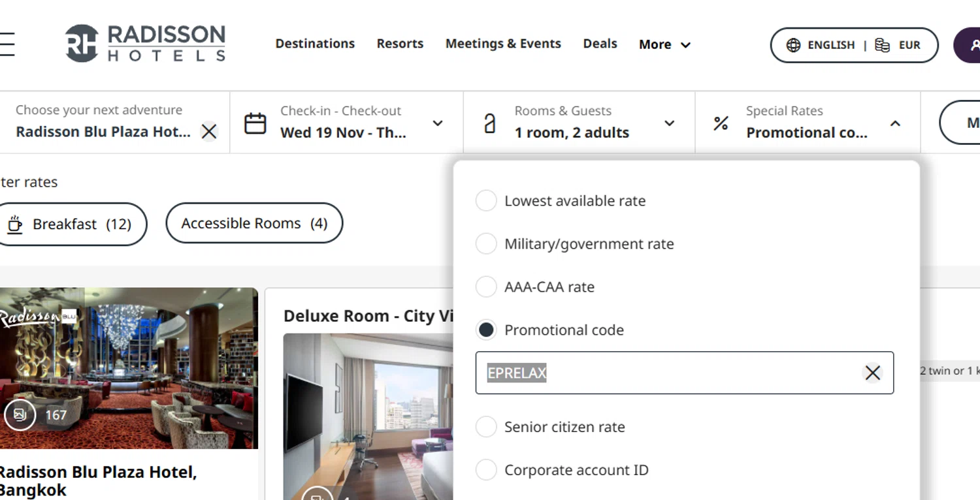This screenshot has height=500, width=980.
Task: Open hotel photo gallery icon with 167
Action: (x=20, y=414)
